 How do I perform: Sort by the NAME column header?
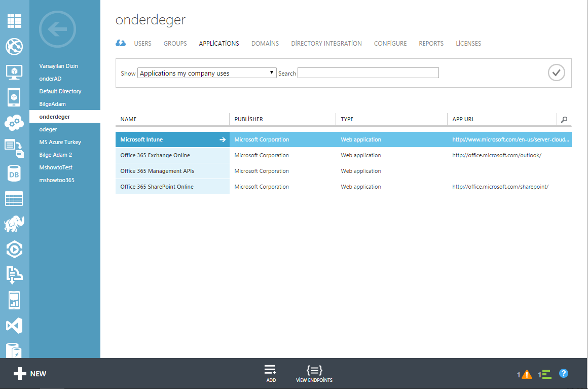tap(129, 119)
